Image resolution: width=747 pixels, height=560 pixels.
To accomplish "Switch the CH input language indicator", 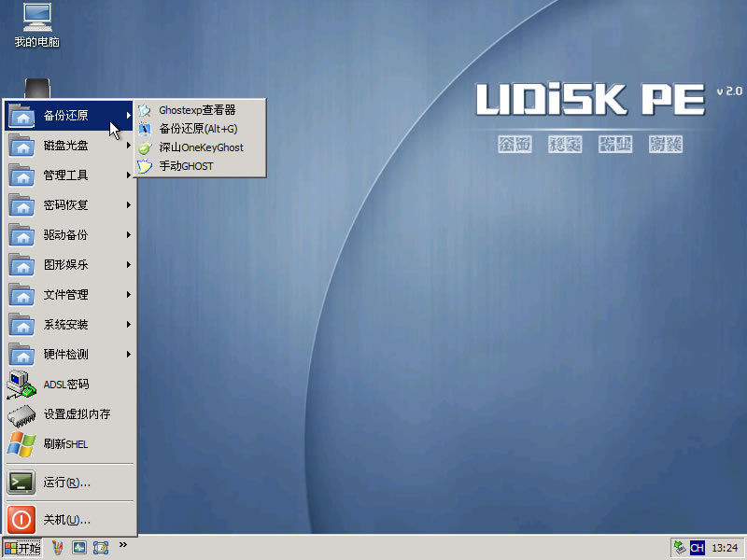I will coord(697,548).
